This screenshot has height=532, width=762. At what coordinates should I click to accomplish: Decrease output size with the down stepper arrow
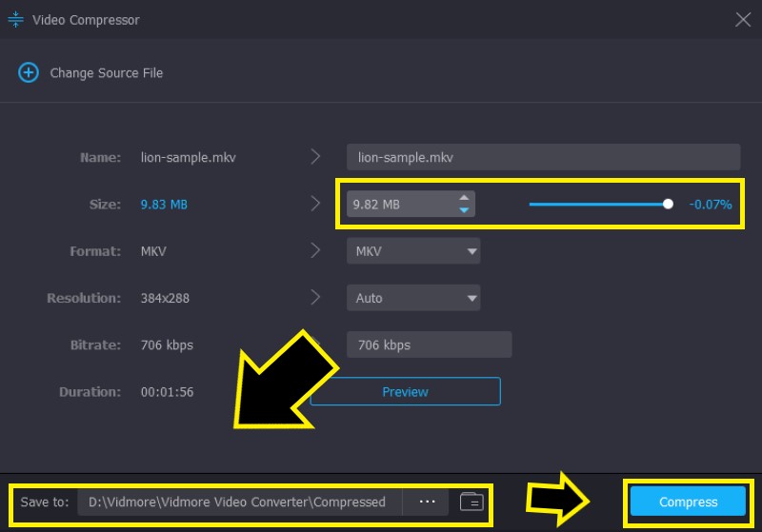[464, 210]
